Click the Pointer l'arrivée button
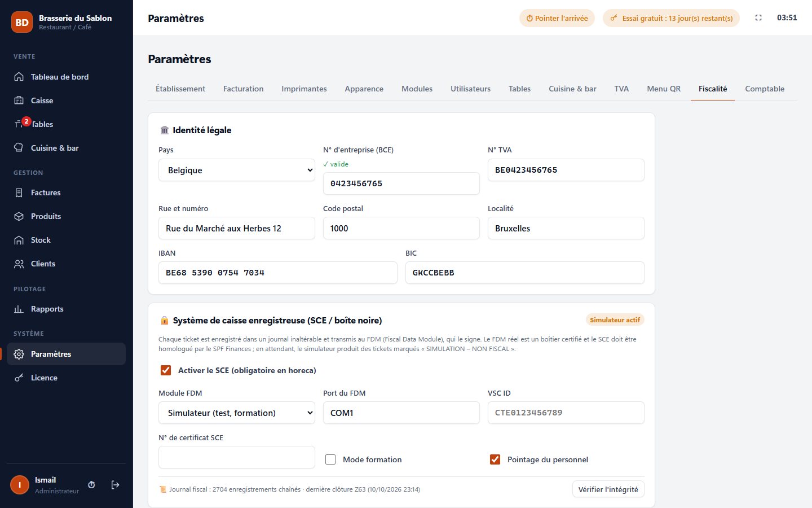 [557, 18]
